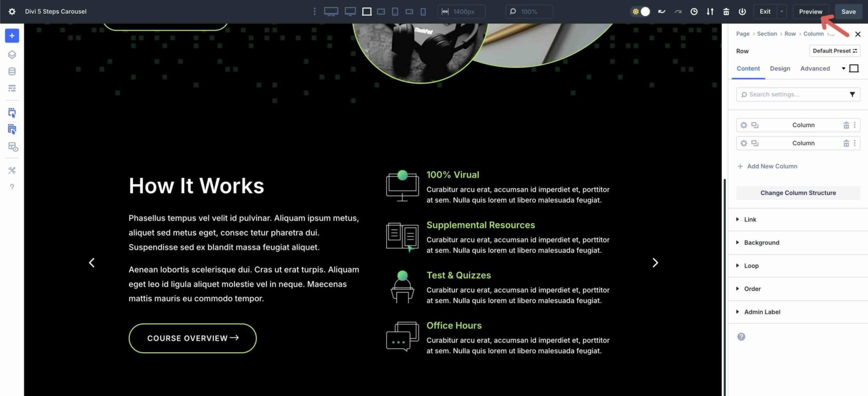
Task: Click the Change Column Structure button
Action: [798, 193]
